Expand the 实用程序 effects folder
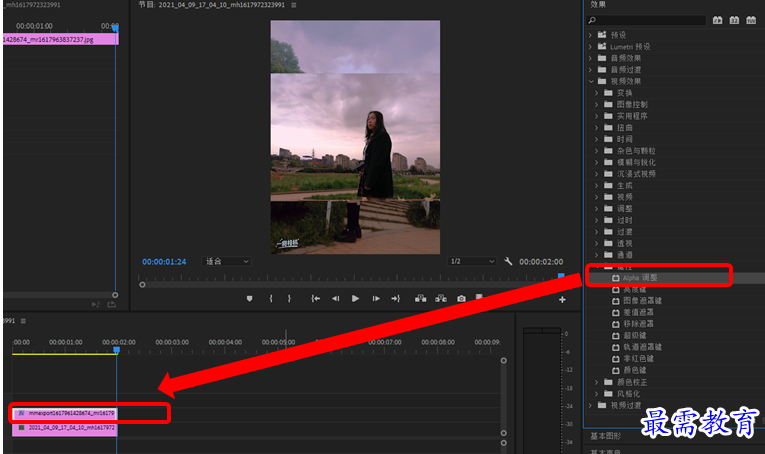This screenshot has width=765, height=454. coord(596,116)
